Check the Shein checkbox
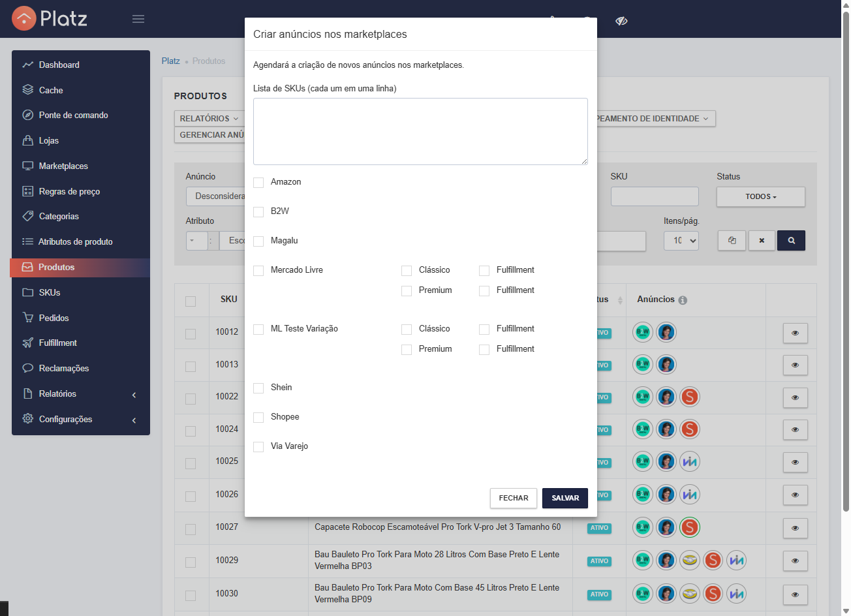 258,388
